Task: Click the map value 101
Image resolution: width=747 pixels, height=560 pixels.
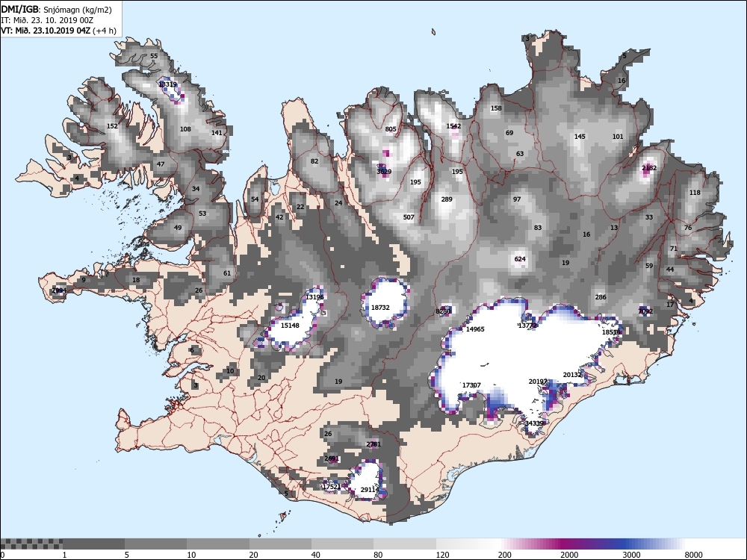Action: click(x=618, y=137)
